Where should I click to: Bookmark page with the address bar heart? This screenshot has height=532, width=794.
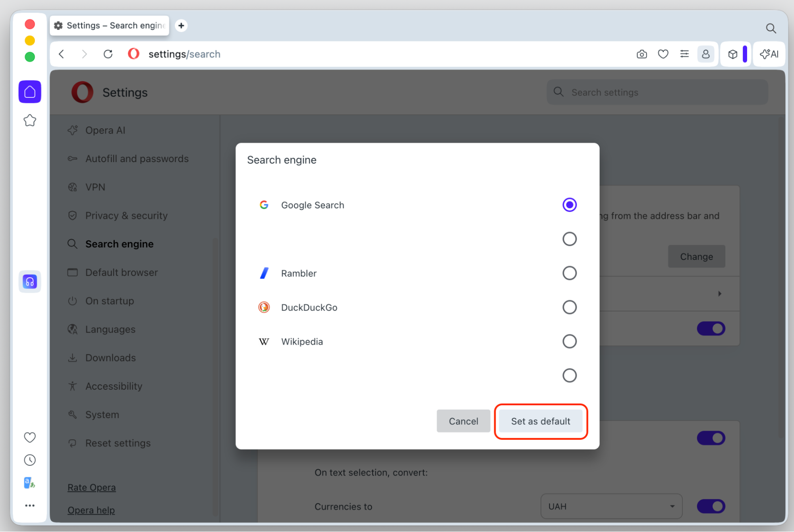coord(663,54)
